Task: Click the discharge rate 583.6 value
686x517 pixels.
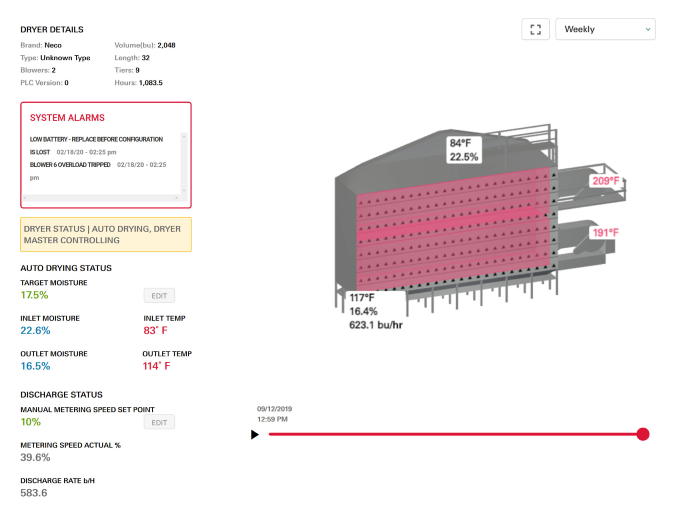Action: (x=34, y=493)
